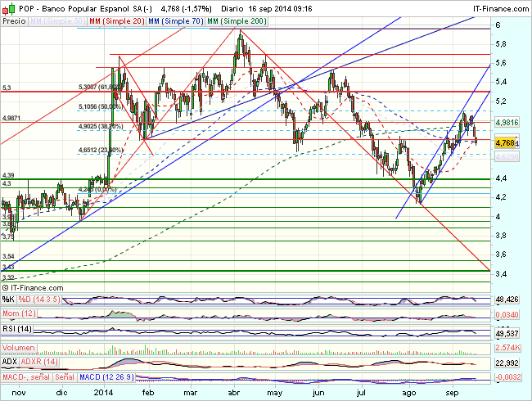
Task: Click the jul month marker on time axis
Action: pyautogui.click(x=361, y=393)
